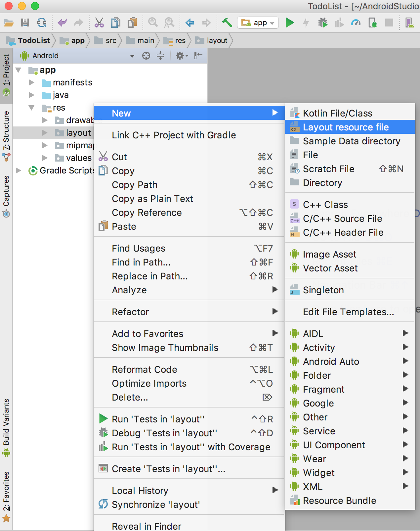
Task: Collapse the app module tree node
Action: click(x=19, y=70)
